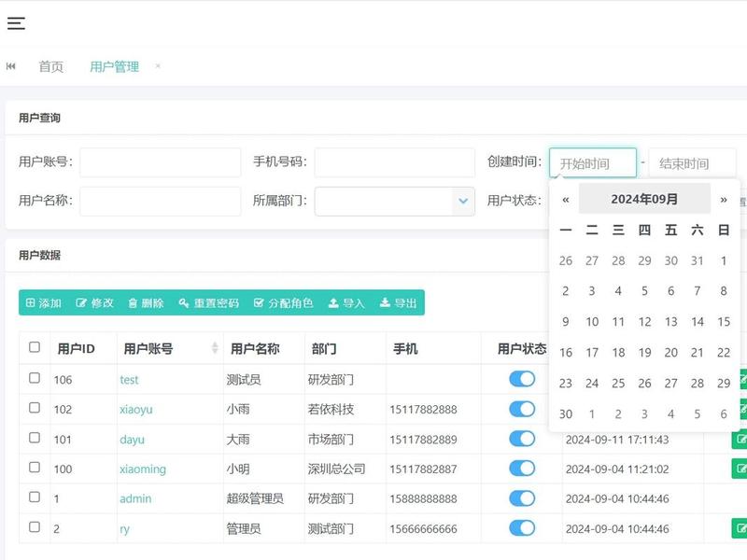Select September 11 in calendar
This screenshot has height=560, width=747.
[x=618, y=322]
